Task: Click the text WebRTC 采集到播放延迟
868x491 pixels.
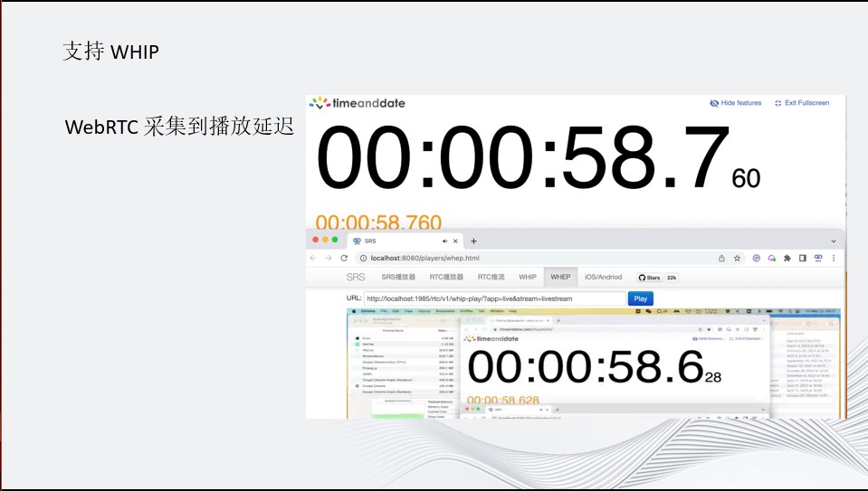Action: coord(179,127)
